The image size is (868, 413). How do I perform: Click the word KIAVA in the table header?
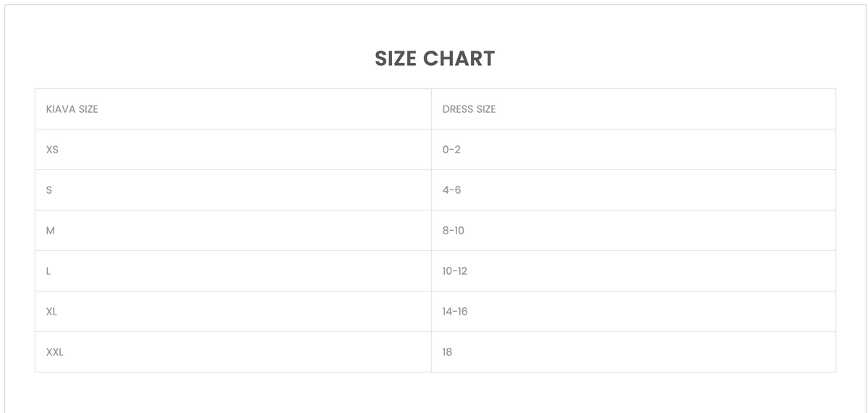[x=60, y=109]
